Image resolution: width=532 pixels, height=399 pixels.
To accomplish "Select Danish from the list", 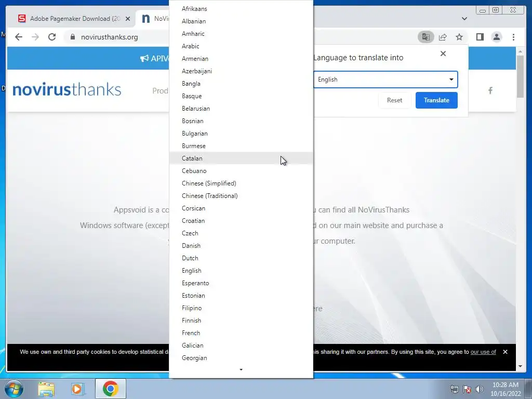I will (241, 246).
